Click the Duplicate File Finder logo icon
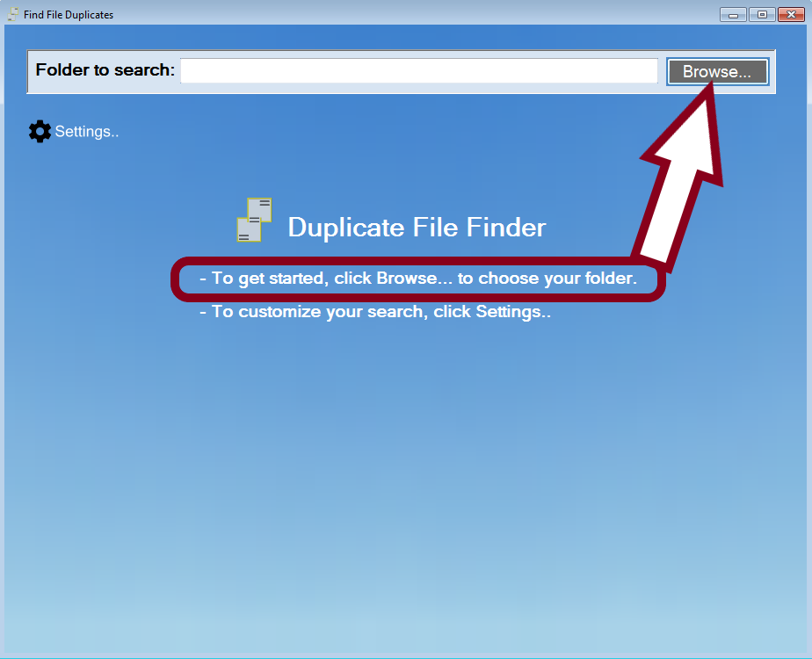Screen dimensions: 812x659 (254, 220)
